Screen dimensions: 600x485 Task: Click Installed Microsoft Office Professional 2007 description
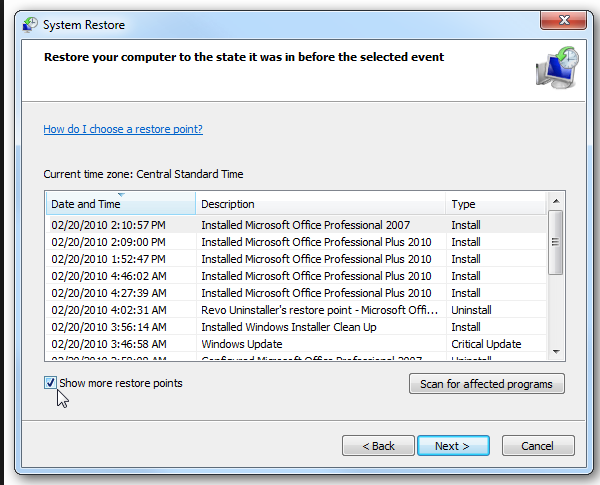tap(305, 225)
